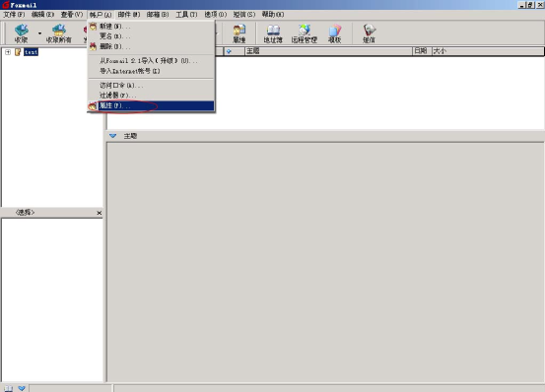This screenshot has width=545, height=392.
Task: Open the 地址簿 (Address Book) icon
Action: pyautogui.click(x=273, y=33)
